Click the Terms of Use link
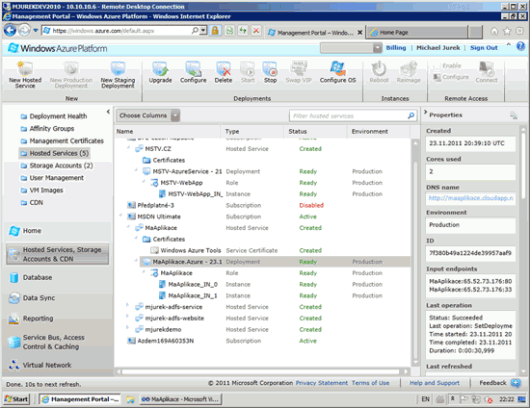The image size is (530, 408). (x=370, y=383)
